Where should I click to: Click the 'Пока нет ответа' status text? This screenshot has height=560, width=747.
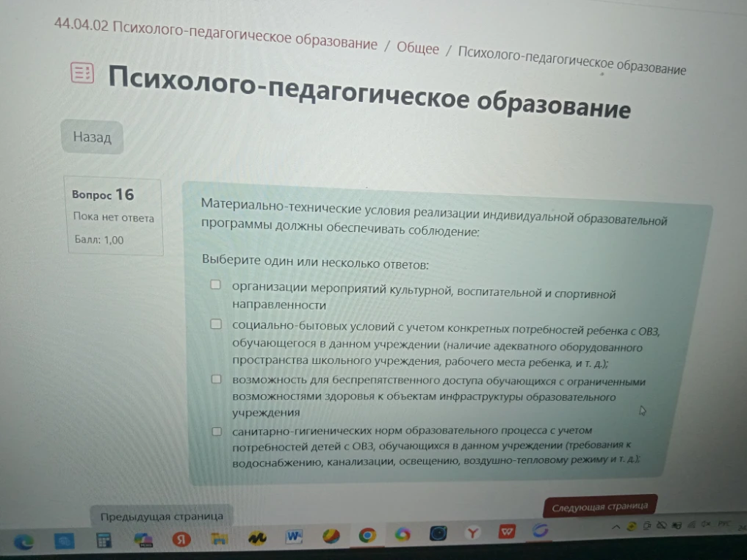pos(113,217)
